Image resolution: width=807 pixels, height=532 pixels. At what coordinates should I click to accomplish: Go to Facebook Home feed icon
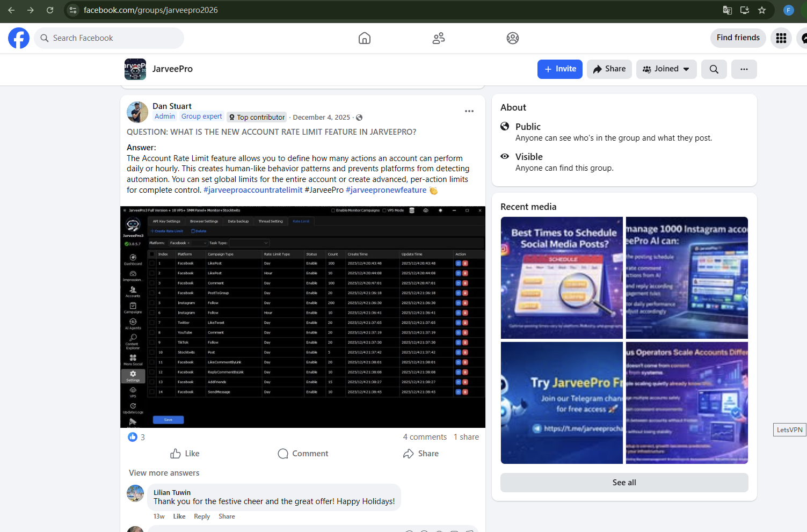tap(365, 38)
